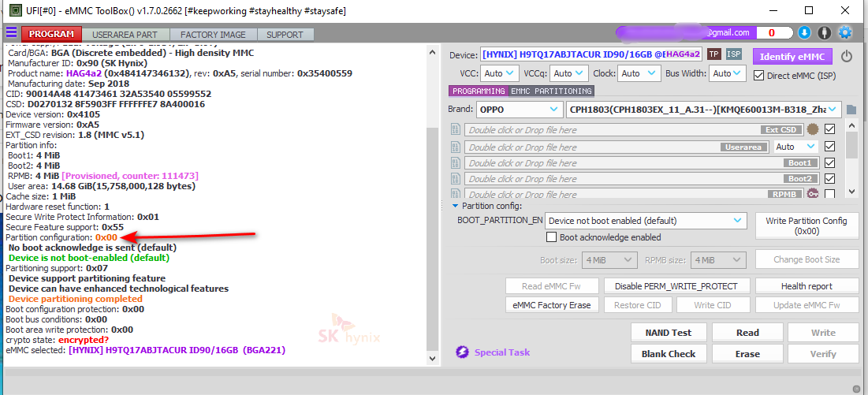The width and height of the screenshot is (868, 395).
Task: Click the Erase button
Action: click(x=747, y=354)
